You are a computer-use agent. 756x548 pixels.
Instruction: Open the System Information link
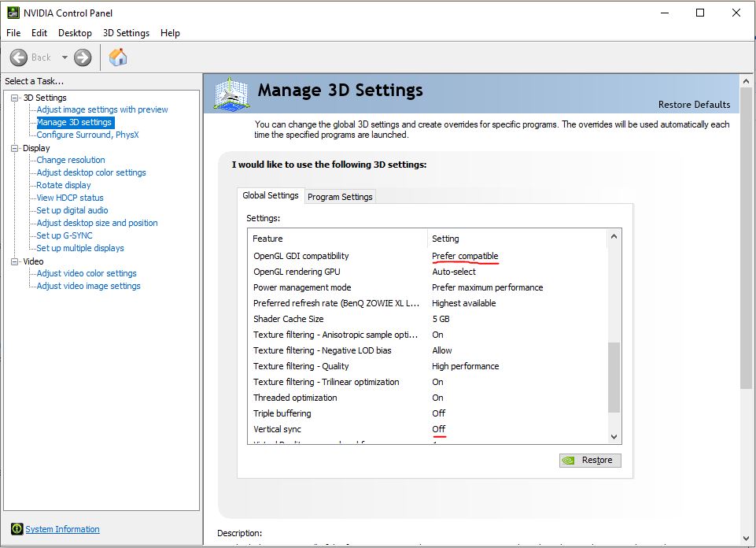tap(62, 529)
